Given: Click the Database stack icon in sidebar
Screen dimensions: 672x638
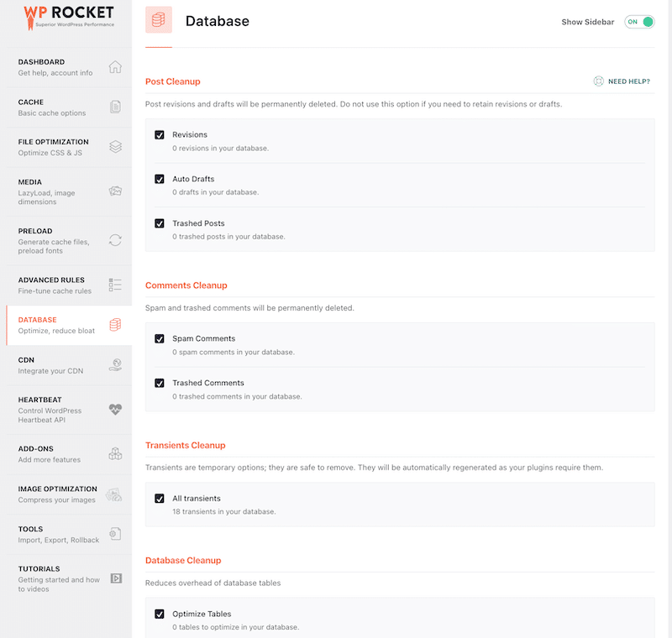Looking at the screenshot, I should pyautogui.click(x=115, y=325).
